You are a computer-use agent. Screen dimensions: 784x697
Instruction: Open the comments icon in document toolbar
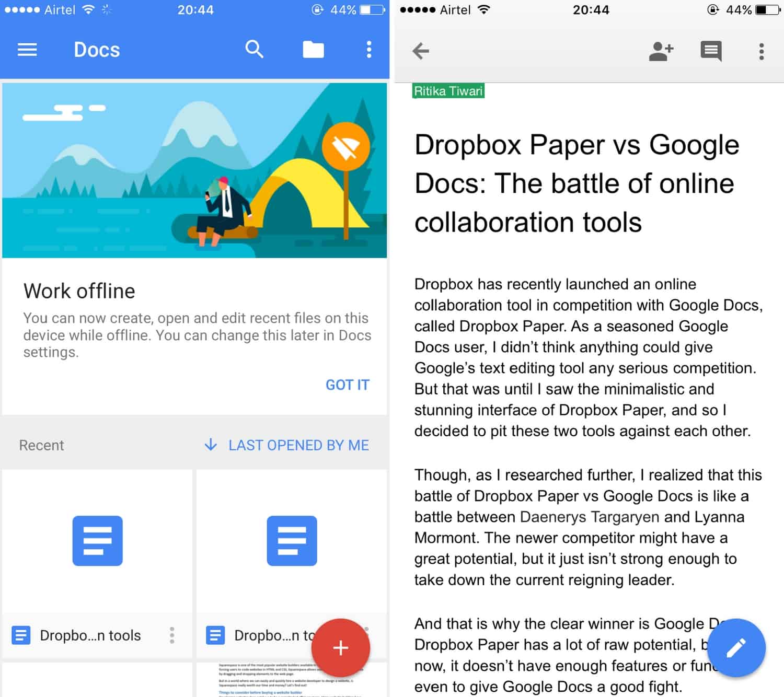coord(711,51)
